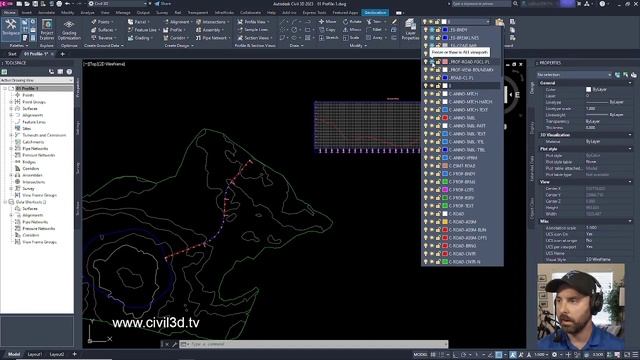Click the Palettes panel title

pyautogui.click(x=19, y=46)
